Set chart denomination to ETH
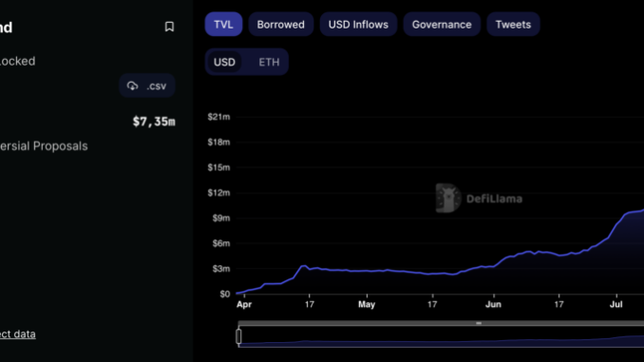This screenshot has width=644, height=362. coord(269,62)
